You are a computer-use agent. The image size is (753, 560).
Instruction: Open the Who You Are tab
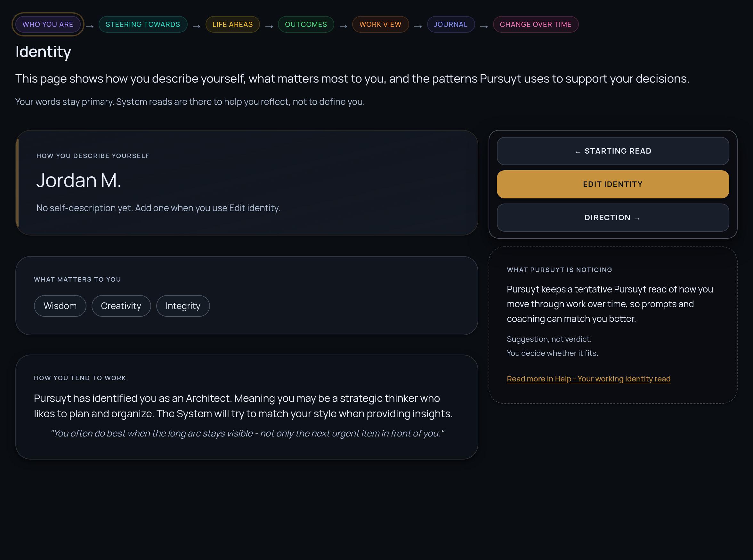tap(48, 24)
